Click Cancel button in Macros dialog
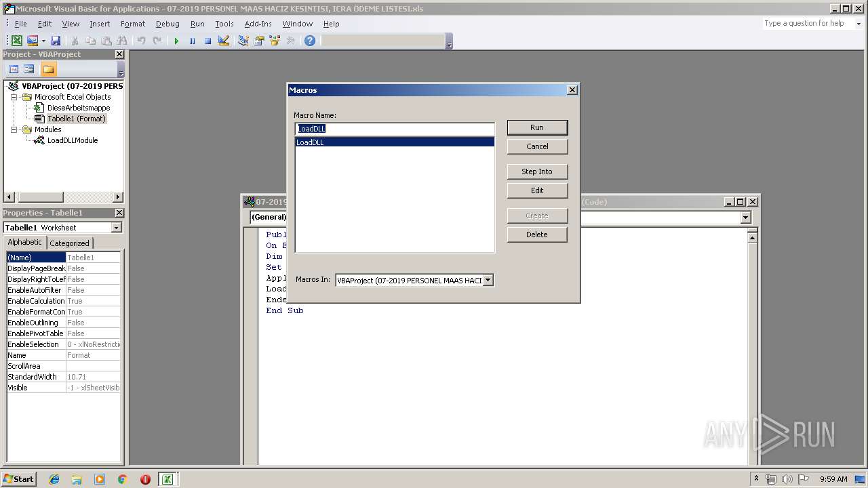868x488 pixels. point(537,146)
